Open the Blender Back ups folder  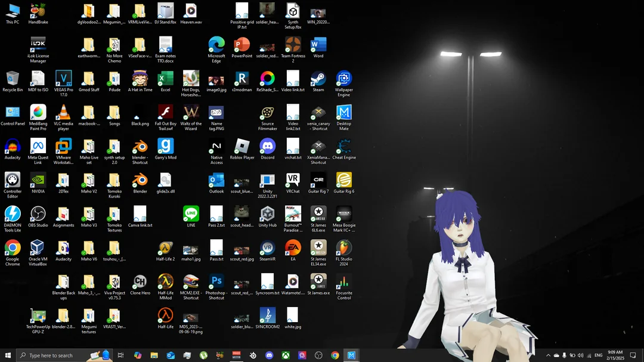click(63, 287)
